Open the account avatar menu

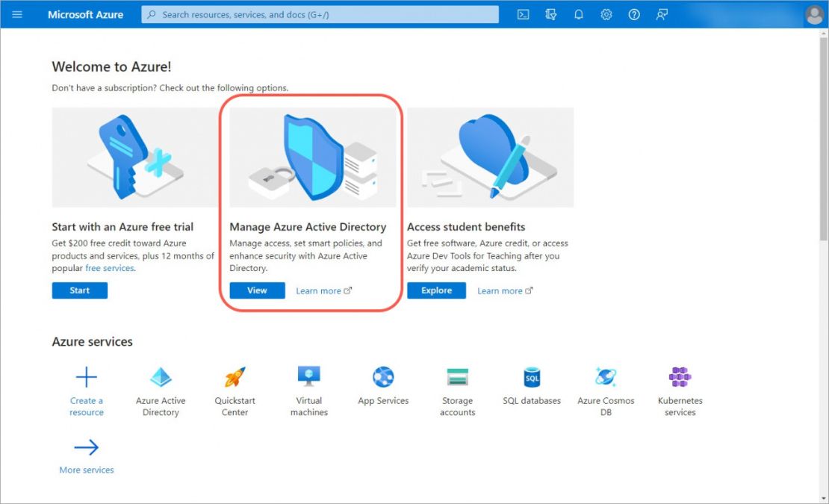(814, 15)
